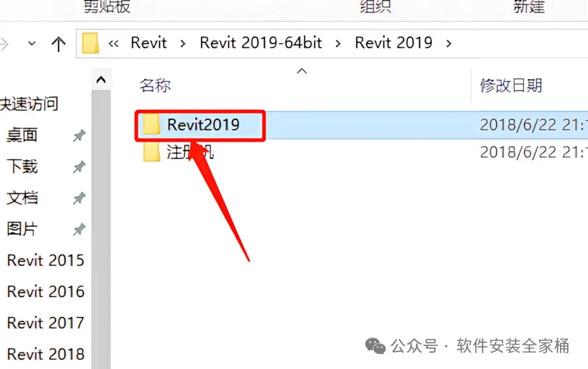Open 文档 in quick access

22,198
